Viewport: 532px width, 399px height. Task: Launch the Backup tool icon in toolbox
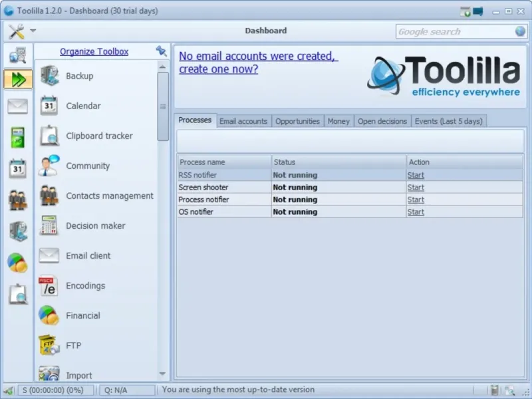[x=49, y=76]
